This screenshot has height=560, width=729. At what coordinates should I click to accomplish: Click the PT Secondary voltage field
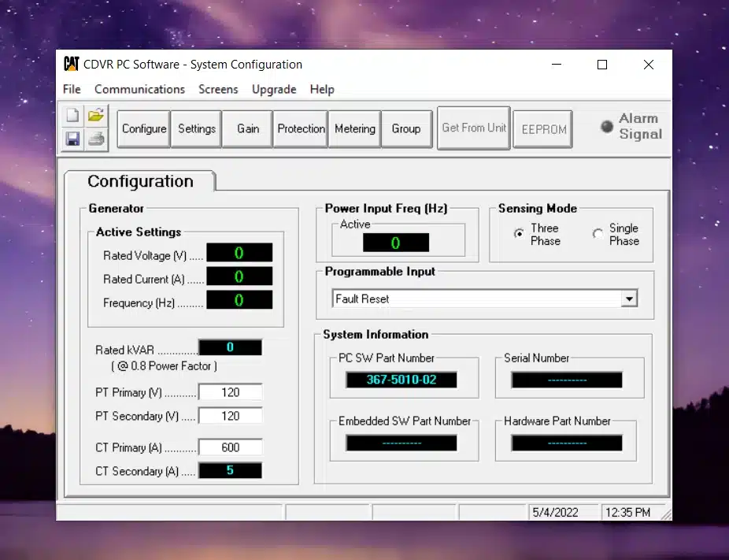click(230, 416)
